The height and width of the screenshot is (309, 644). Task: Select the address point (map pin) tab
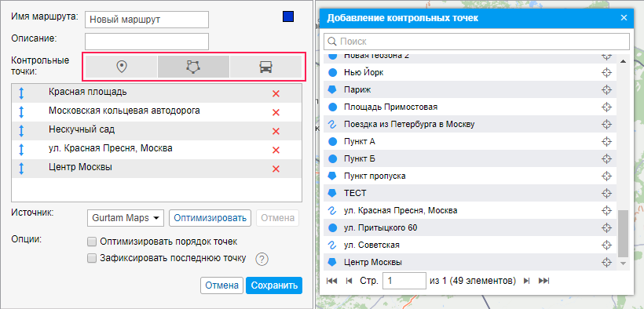coord(121,67)
